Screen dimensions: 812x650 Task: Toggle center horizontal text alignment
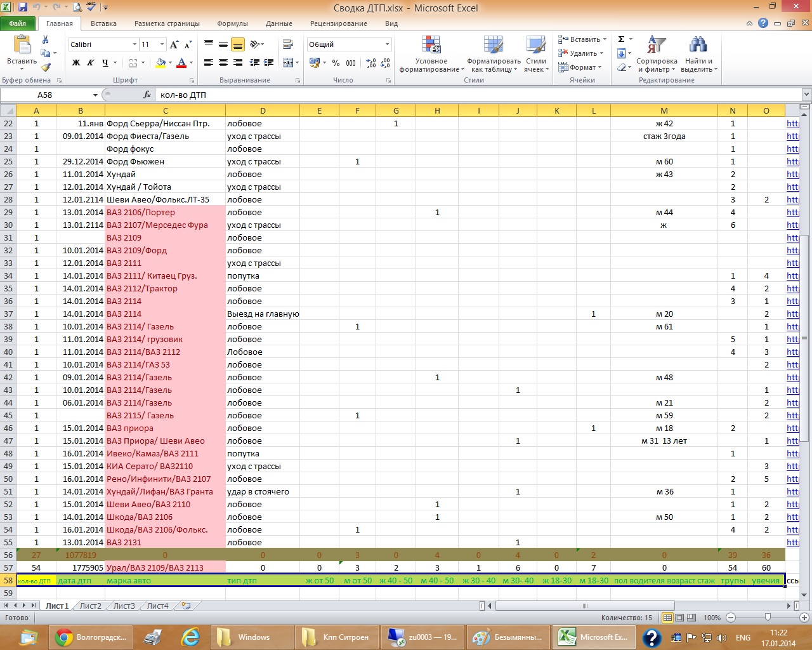[x=223, y=63]
